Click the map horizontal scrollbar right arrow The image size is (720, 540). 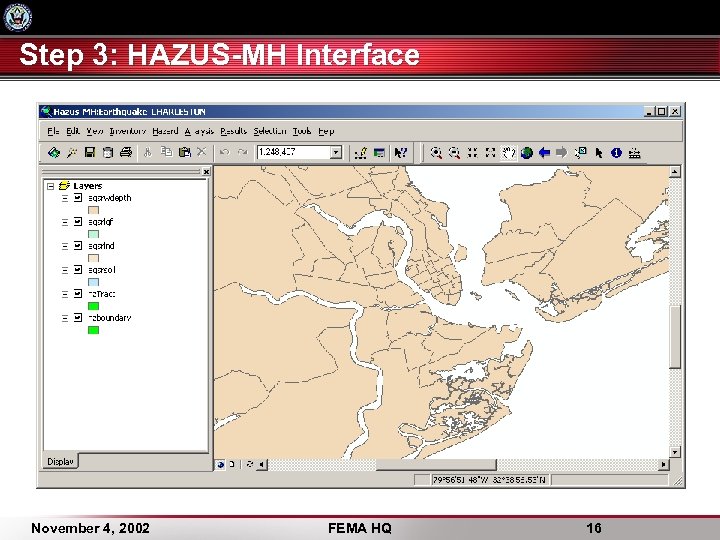(x=663, y=465)
